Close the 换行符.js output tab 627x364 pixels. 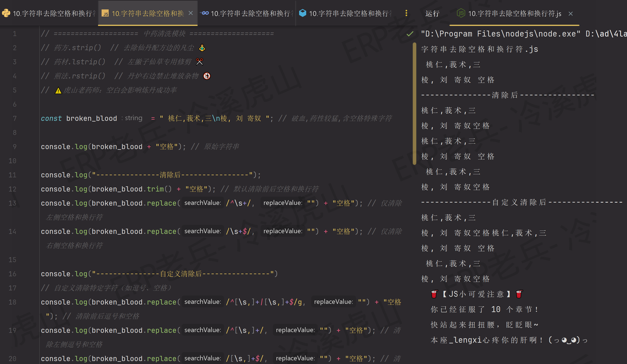tap(570, 14)
